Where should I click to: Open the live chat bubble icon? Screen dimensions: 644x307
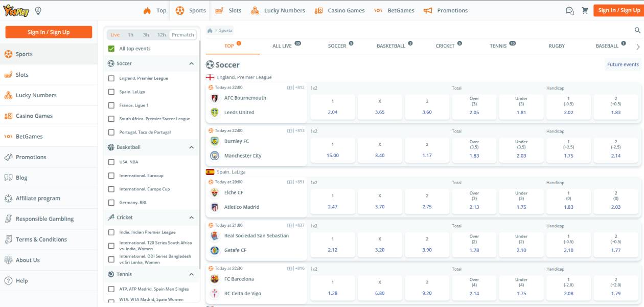(569, 11)
